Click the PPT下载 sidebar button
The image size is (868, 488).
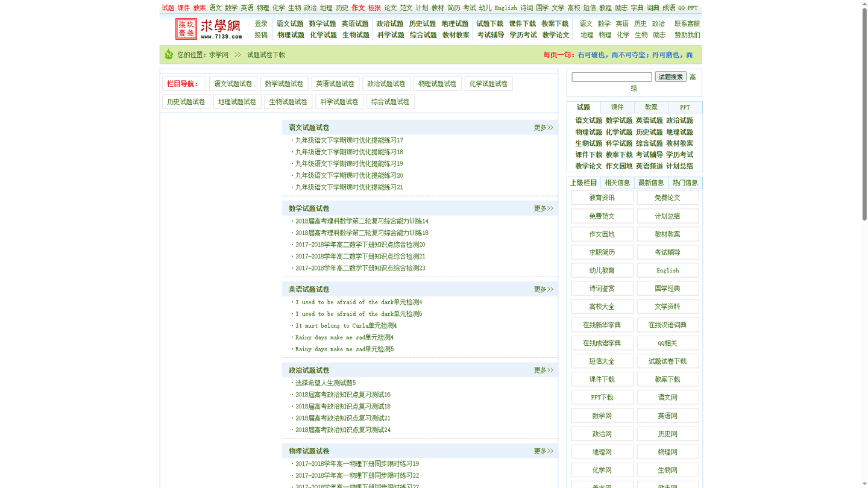tap(602, 397)
